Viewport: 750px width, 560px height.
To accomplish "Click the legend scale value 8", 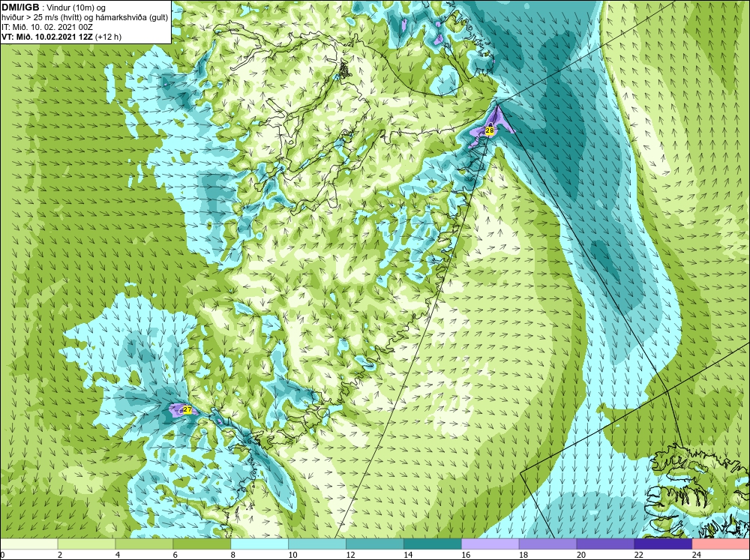I will (x=233, y=555).
